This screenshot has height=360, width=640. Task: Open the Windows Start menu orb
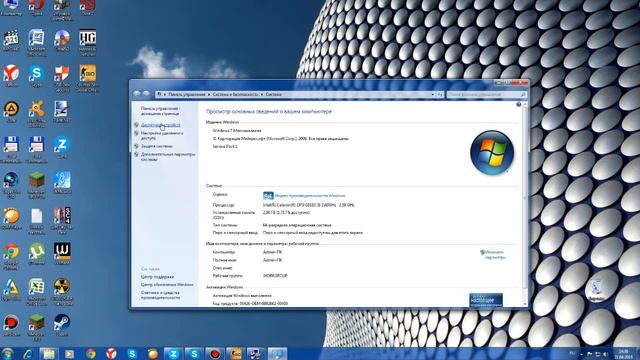point(7,353)
